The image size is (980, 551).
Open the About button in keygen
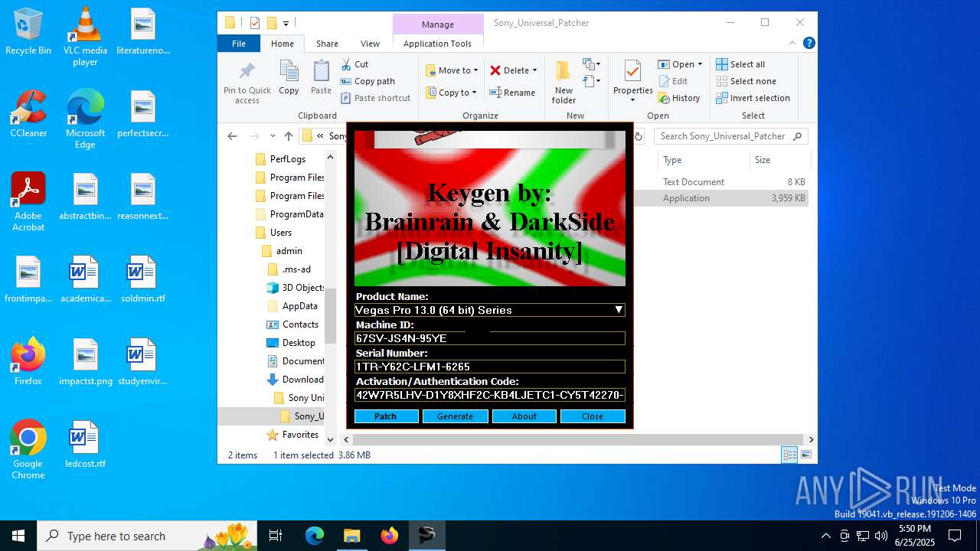[x=524, y=416]
